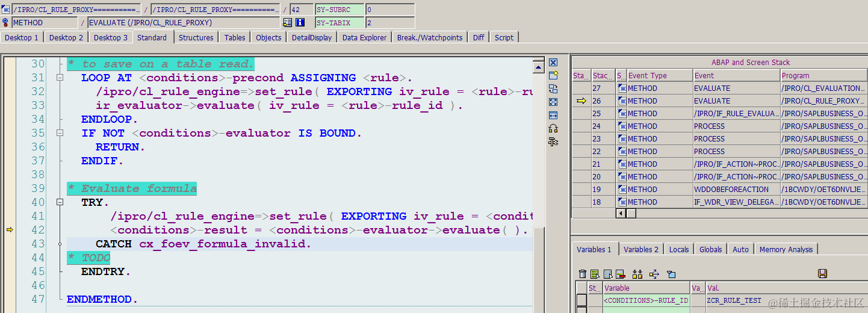Viewport: 868px width, 313px height.
Task: Click the Event column header in stack
Action: (736, 76)
